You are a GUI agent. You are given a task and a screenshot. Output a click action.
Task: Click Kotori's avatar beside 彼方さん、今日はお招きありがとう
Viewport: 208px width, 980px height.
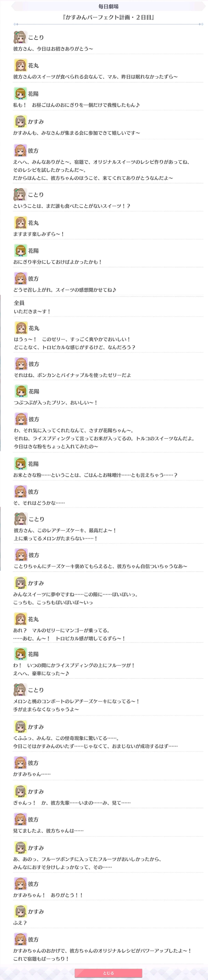click(x=20, y=37)
